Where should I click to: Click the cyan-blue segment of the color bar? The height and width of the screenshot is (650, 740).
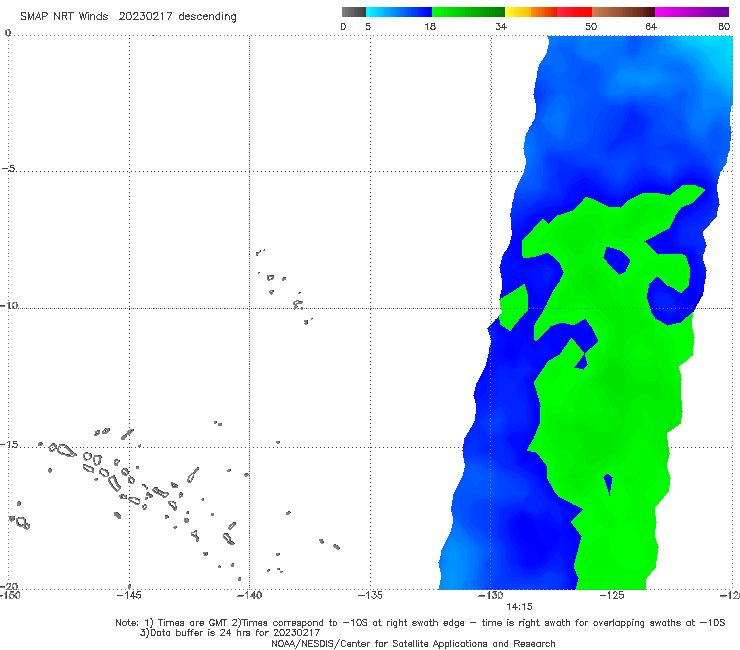[399, 12]
